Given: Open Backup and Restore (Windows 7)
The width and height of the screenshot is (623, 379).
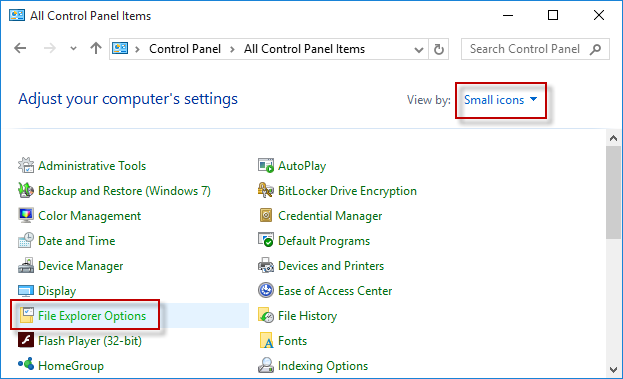Looking at the screenshot, I should pos(124,191).
